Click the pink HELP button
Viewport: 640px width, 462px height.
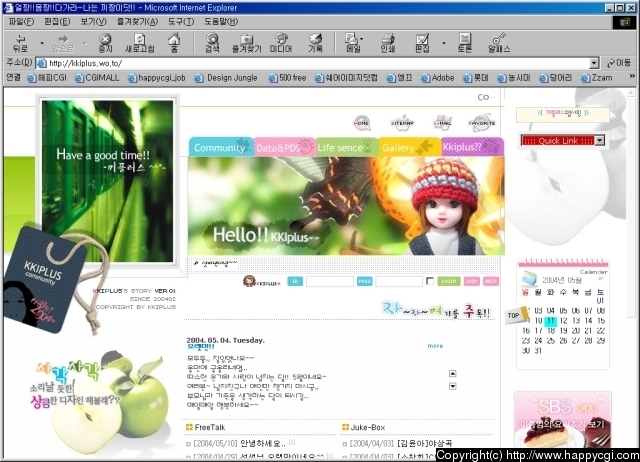(491, 281)
